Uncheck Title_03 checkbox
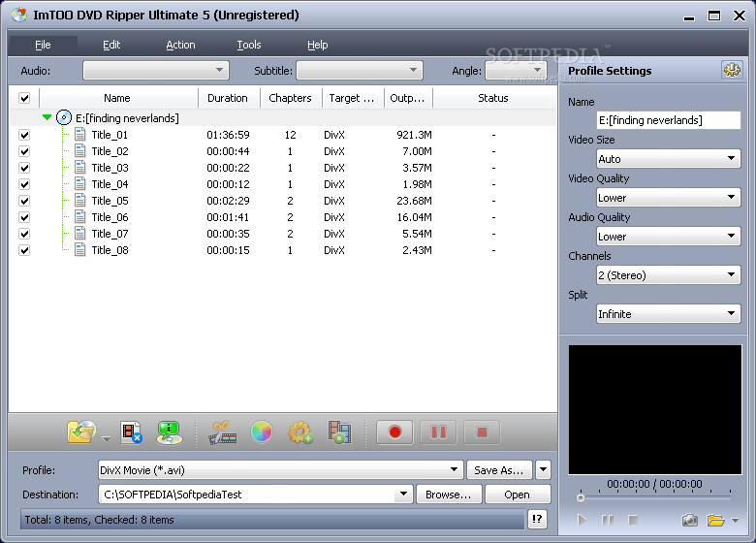 click(x=24, y=168)
